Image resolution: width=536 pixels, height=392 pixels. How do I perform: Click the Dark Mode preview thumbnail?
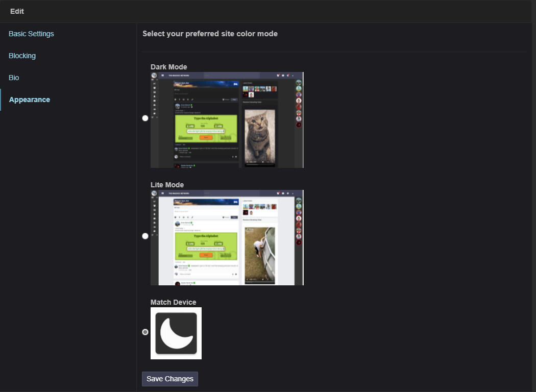[227, 119]
